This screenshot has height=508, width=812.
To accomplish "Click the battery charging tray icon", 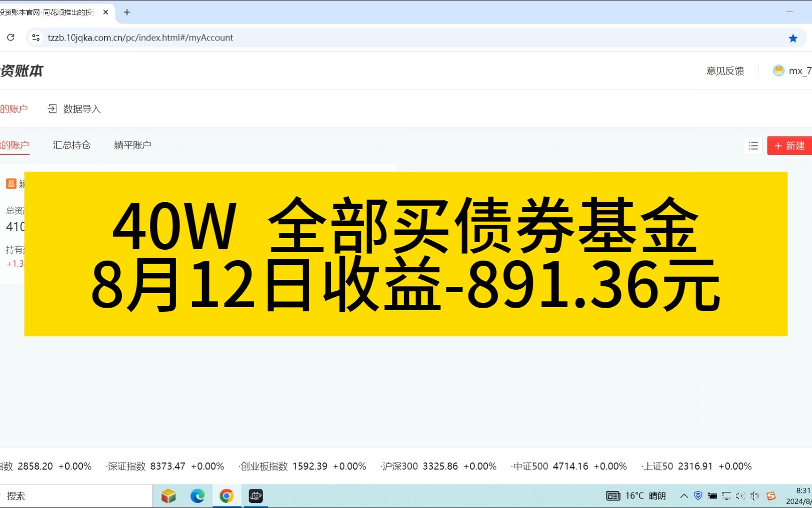I will coord(712,496).
